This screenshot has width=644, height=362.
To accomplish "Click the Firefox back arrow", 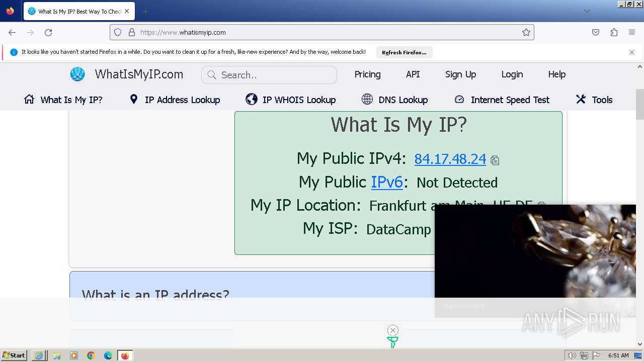I will 12,32.
